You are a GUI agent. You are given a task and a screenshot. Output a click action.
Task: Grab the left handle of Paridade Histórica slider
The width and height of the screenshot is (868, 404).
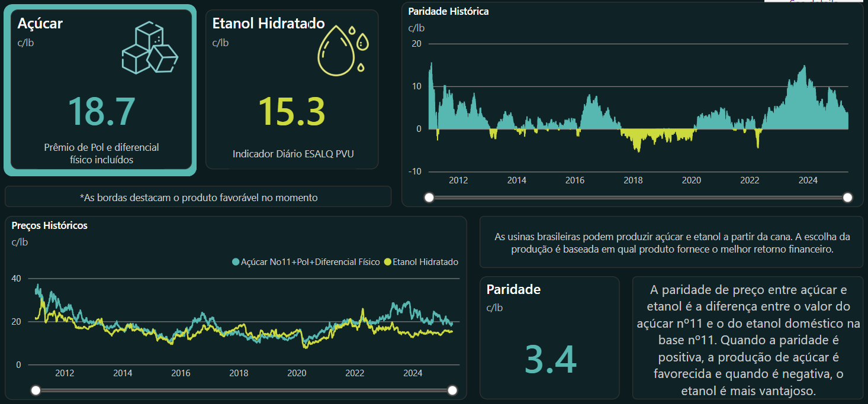pos(429,198)
